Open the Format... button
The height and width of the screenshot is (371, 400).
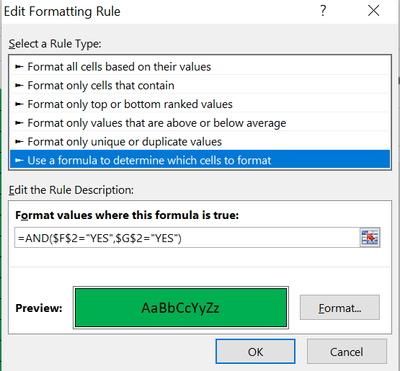pyautogui.click(x=340, y=307)
